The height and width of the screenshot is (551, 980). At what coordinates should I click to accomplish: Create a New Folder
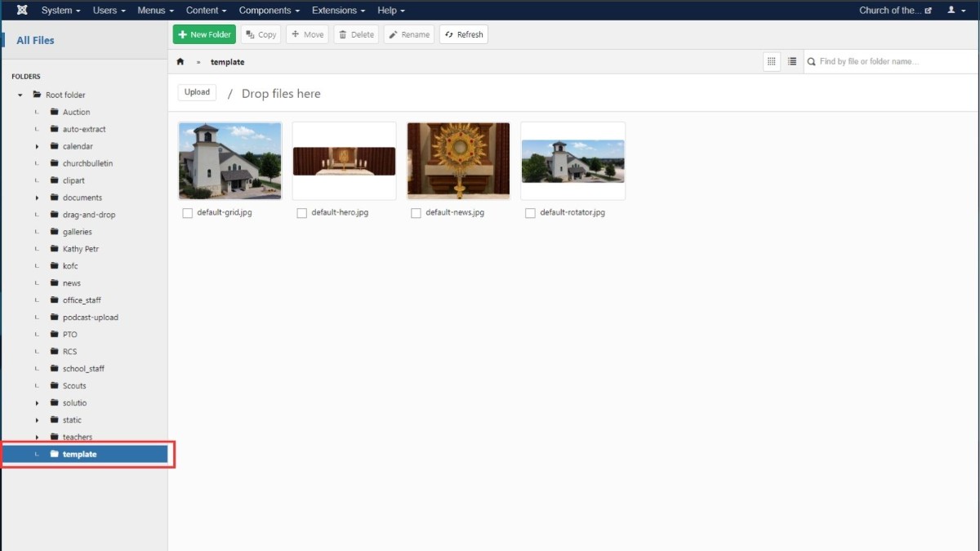tap(204, 34)
